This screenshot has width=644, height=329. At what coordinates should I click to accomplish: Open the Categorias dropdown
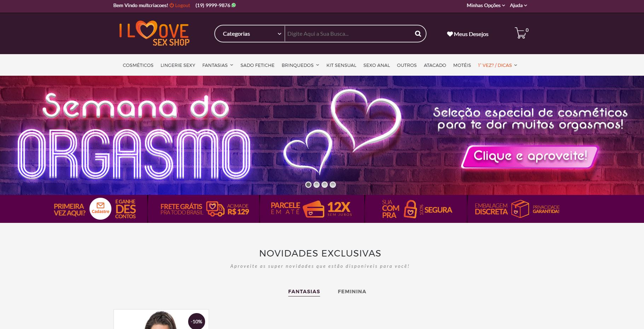[x=250, y=34]
